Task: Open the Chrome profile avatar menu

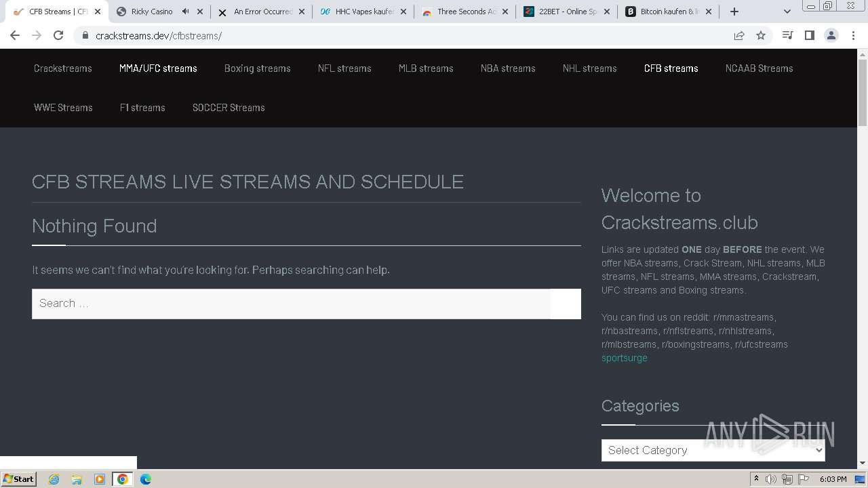Action: [x=831, y=35]
